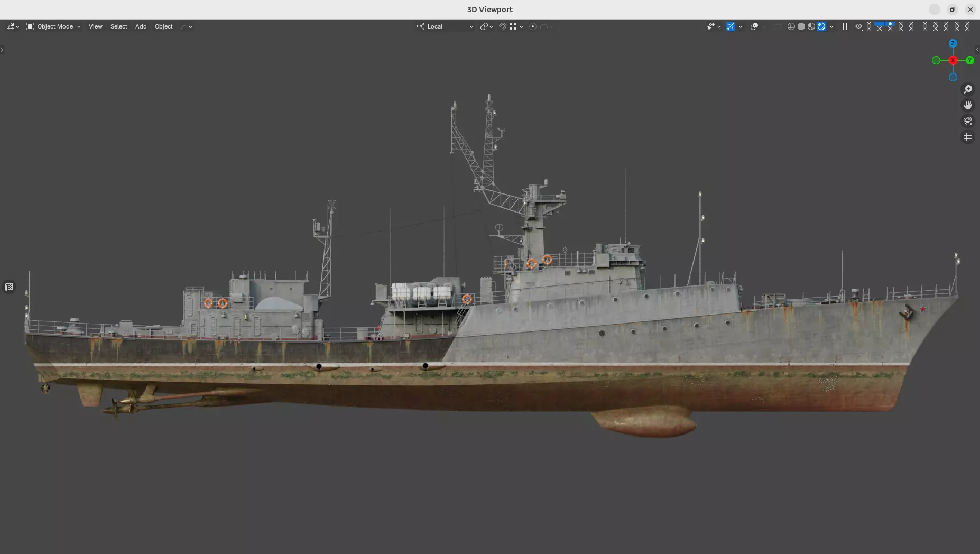Expand the left toolbar arrow
980x554 pixels.
click(2, 50)
